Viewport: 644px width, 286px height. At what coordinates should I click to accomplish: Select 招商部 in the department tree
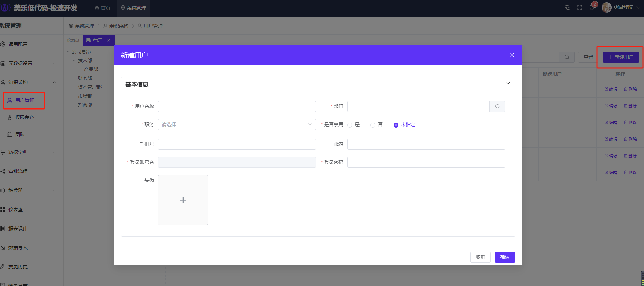(85, 105)
